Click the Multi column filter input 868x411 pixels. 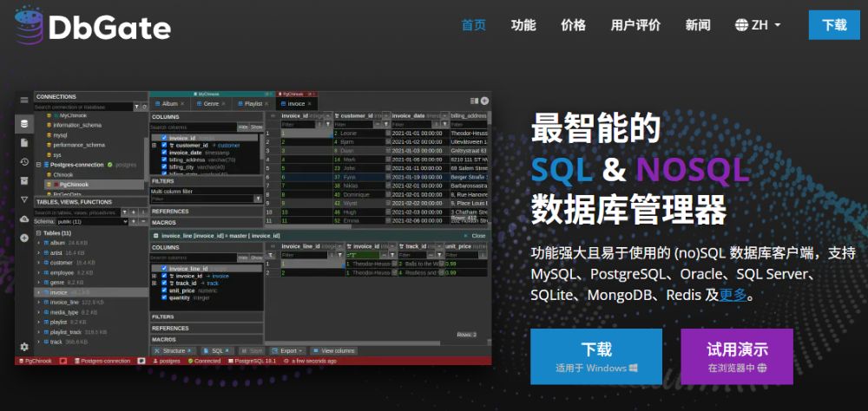click(x=201, y=199)
